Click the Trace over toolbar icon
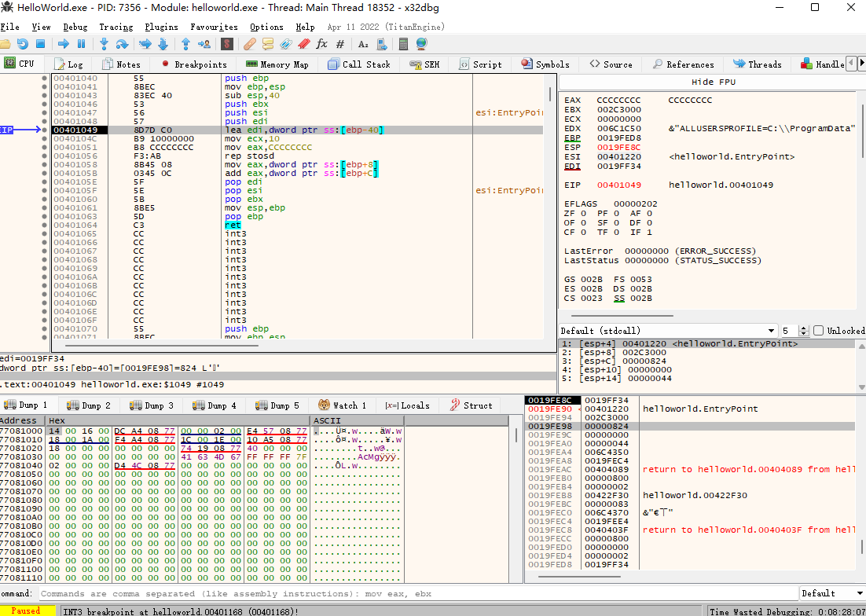866x616 pixels. (163, 44)
